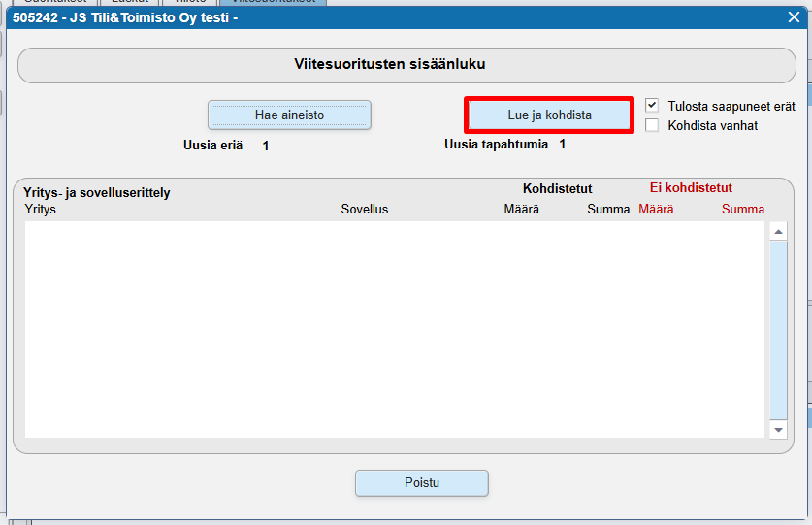Viewport: 812px width, 525px height.
Task: Click the Sovellus column header
Action: 365,210
